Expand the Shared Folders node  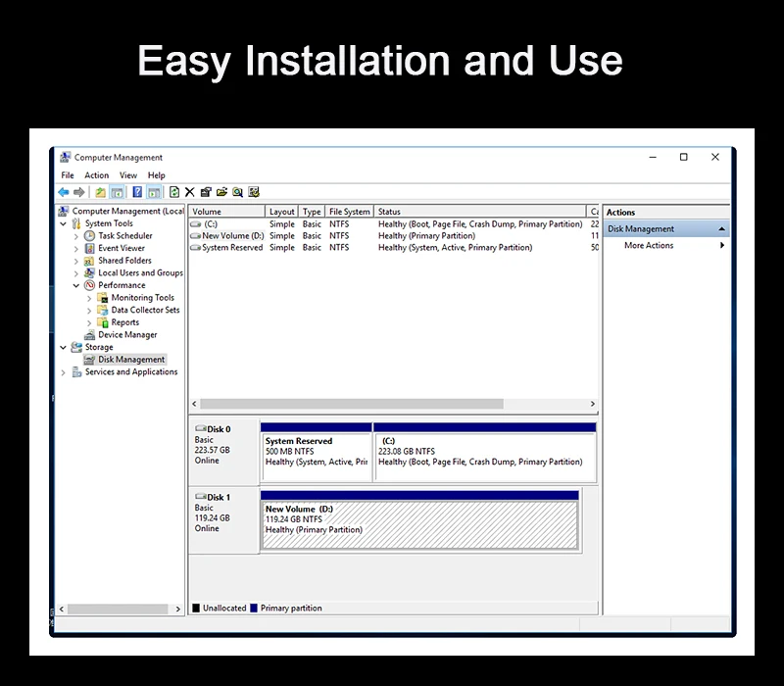(76, 261)
